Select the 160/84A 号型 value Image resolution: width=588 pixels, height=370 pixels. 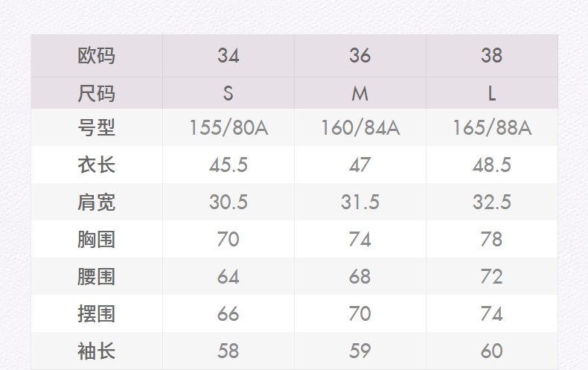tap(360, 128)
